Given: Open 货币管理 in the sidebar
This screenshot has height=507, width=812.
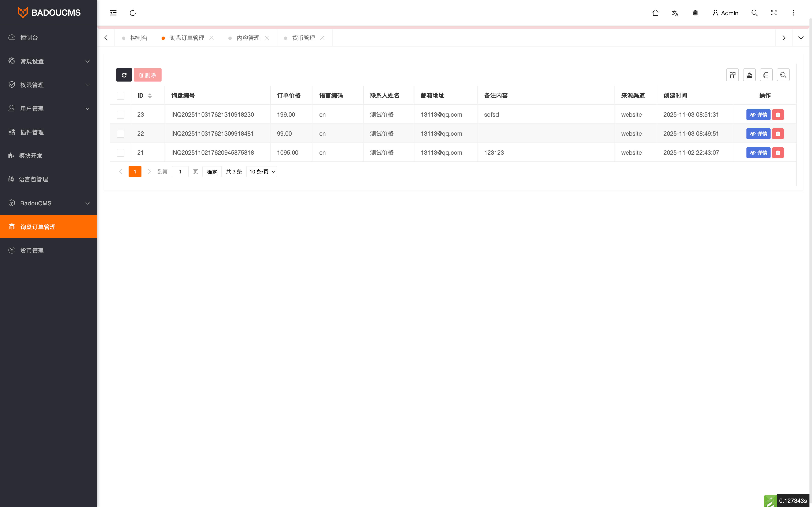Looking at the screenshot, I should (32, 251).
